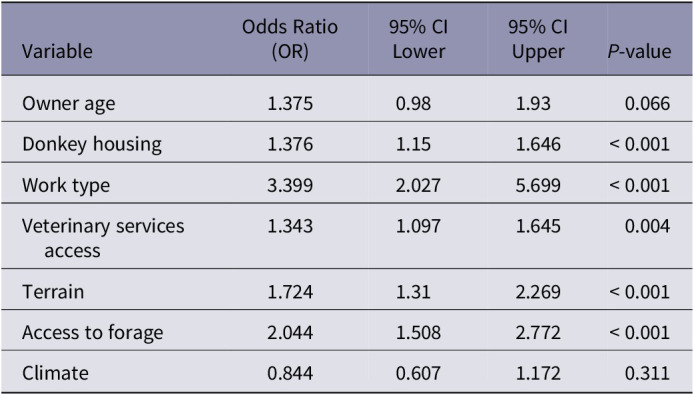Screen dimensions: 694x395
Task: Click the Climate row label
Action: [x=55, y=373]
